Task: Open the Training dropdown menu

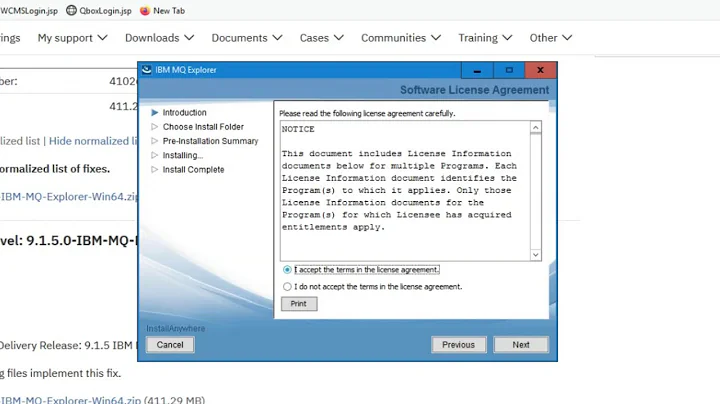Action: (485, 38)
